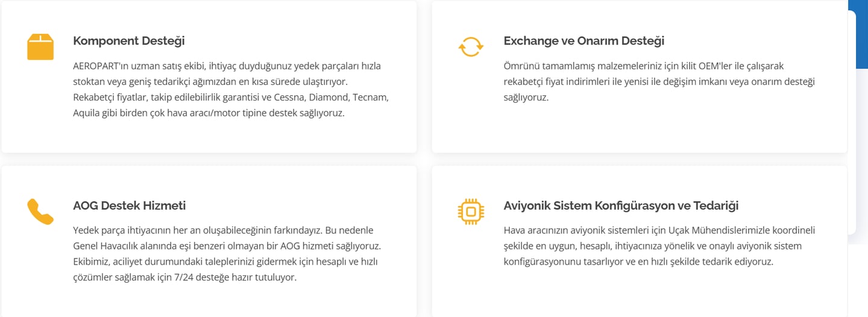Select the Exchange ve Onarım Desteği heading
Image resolution: width=868 pixels, height=317 pixels.
point(583,41)
